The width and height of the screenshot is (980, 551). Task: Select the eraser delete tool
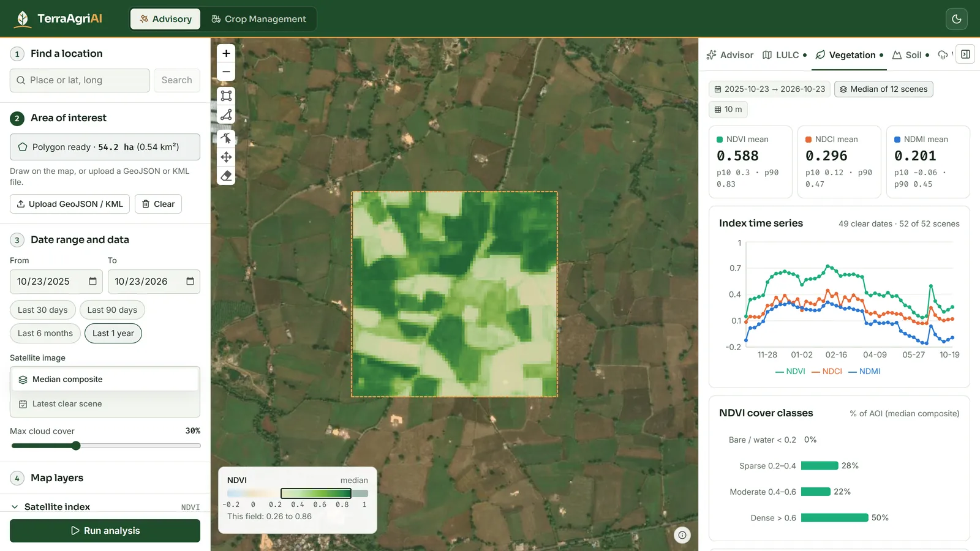coord(226,176)
